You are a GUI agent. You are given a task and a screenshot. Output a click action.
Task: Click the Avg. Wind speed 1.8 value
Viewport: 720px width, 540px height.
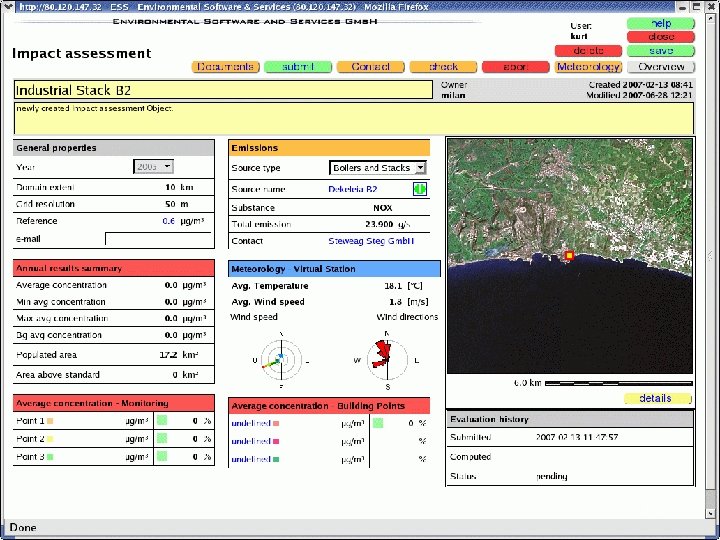tap(395, 302)
